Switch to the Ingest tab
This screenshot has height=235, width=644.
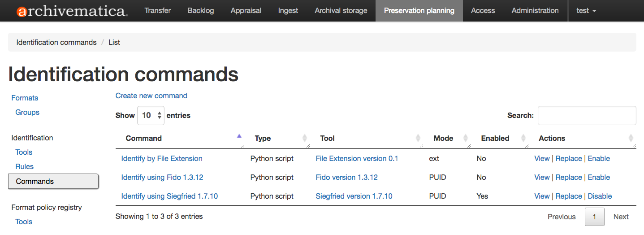point(288,11)
